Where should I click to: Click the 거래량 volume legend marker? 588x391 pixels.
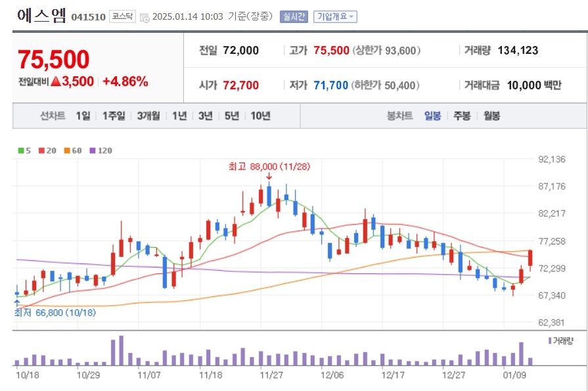[560, 340]
